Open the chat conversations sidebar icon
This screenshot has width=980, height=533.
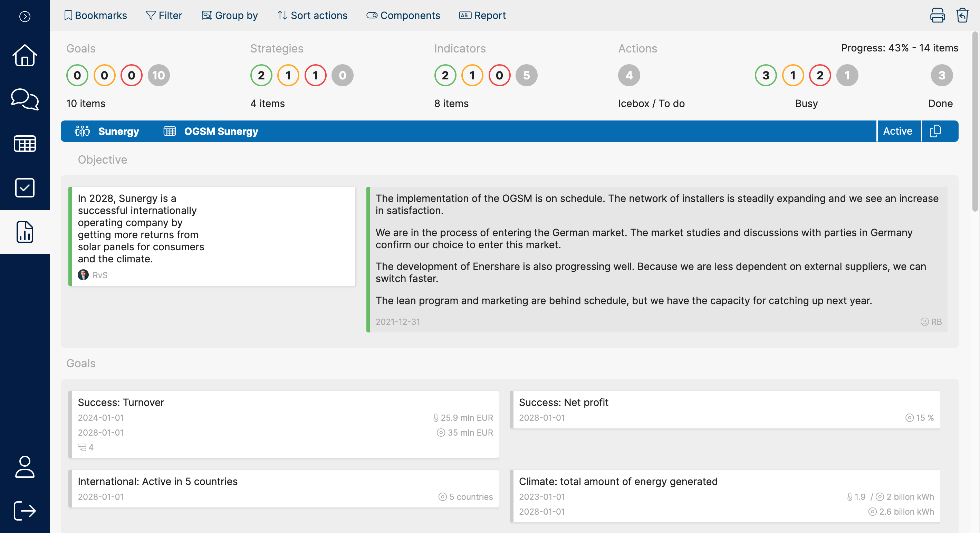[x=25, y=99]
